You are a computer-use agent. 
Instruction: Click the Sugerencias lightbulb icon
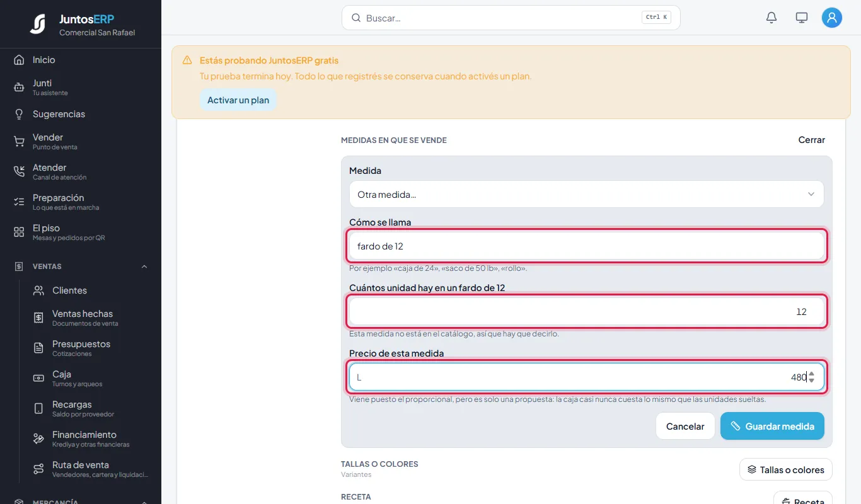(x=19, y=114)
